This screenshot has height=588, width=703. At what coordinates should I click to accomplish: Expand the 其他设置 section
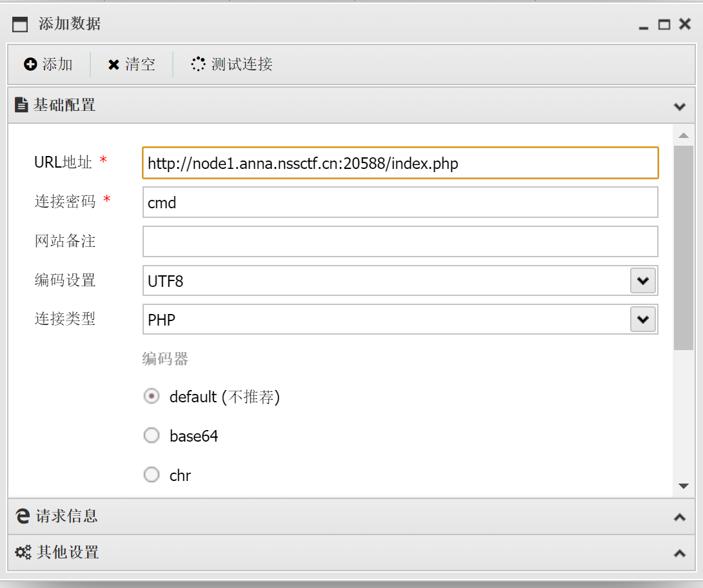coord(680,553)
